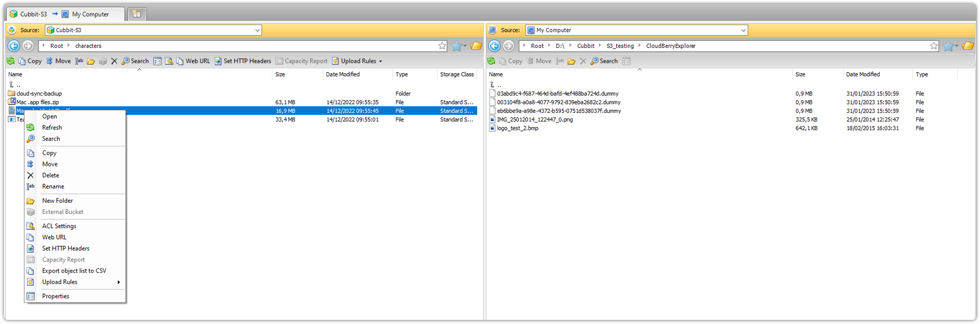Click the left pane back arrow

[x=14, y=46]
